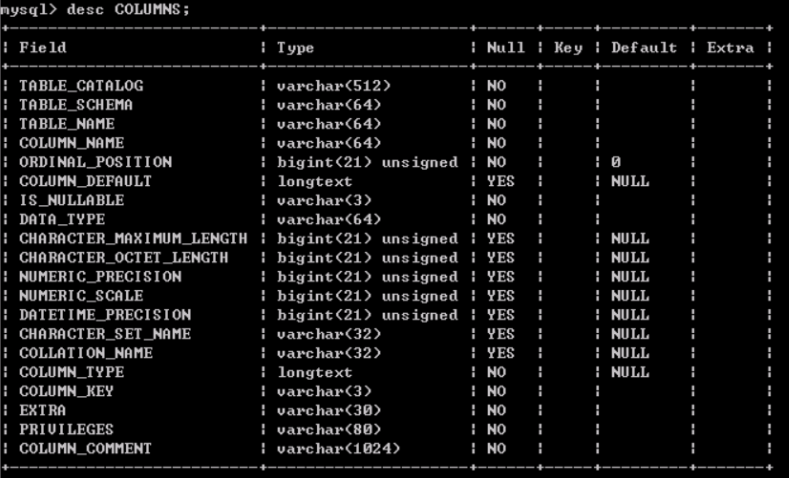This screenshot has height=478, width=789.
Task: Select the Type column header
Action: 295,48
